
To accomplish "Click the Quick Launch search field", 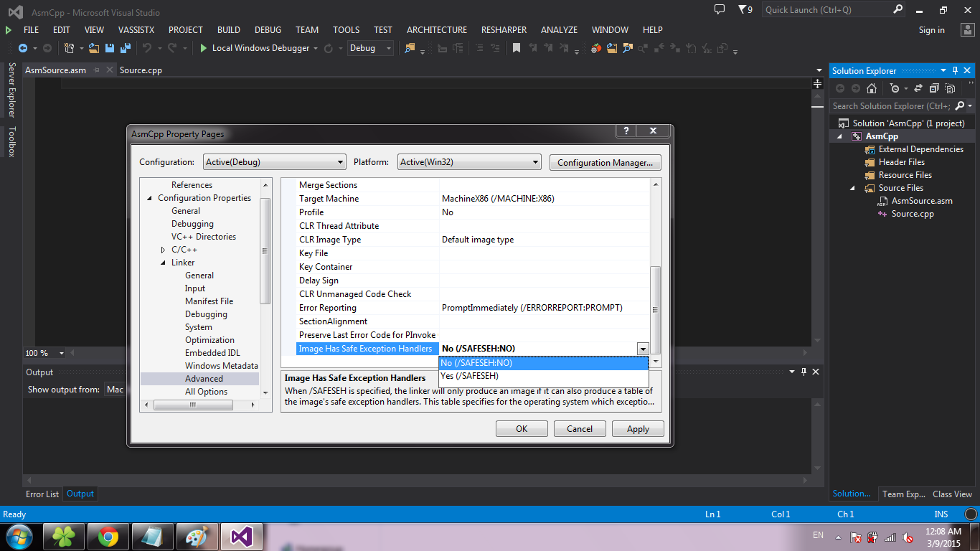I will (826, 9).
